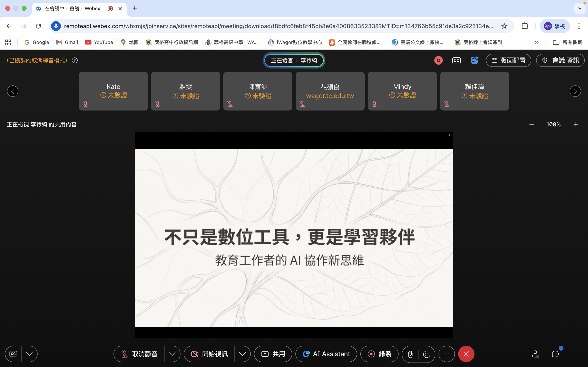The width and height of the screenshot is (588, 367).
Task: Toggle unmute with 取消靜音 button
Action: coord(139,354)
